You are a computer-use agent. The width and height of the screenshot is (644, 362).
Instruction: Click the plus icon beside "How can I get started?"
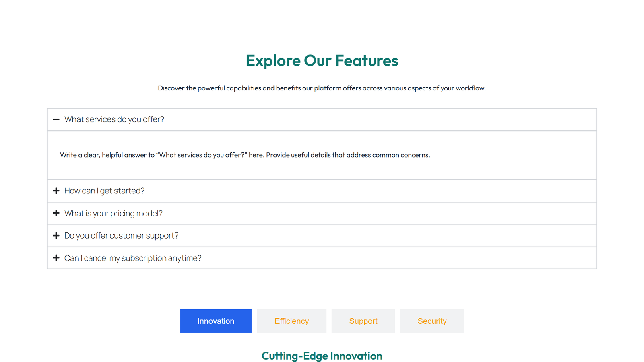tap(56, 191)
